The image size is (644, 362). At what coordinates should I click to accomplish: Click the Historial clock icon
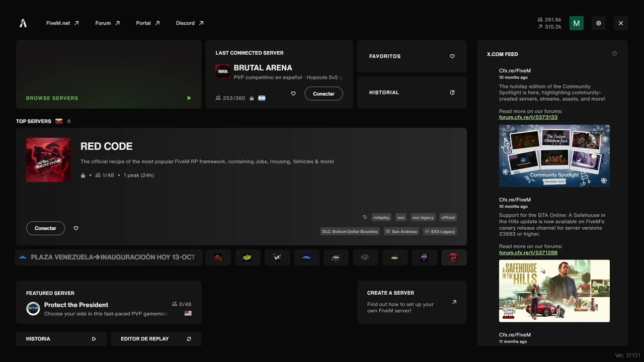(452, 93)
